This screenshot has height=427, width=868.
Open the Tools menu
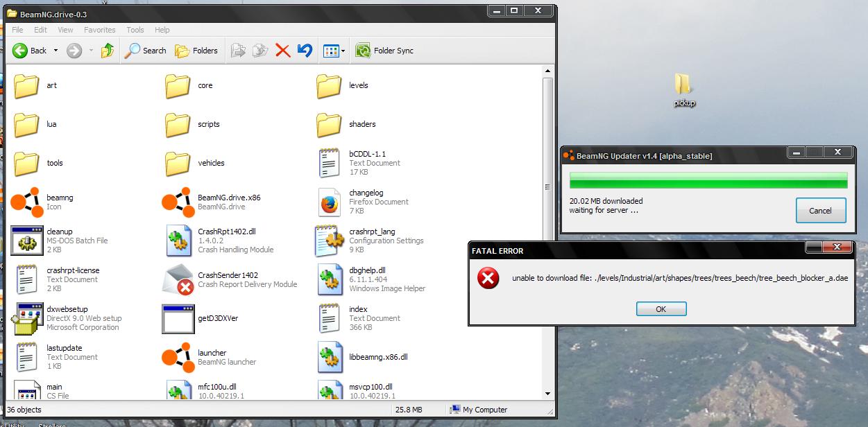tap(135, 30)
